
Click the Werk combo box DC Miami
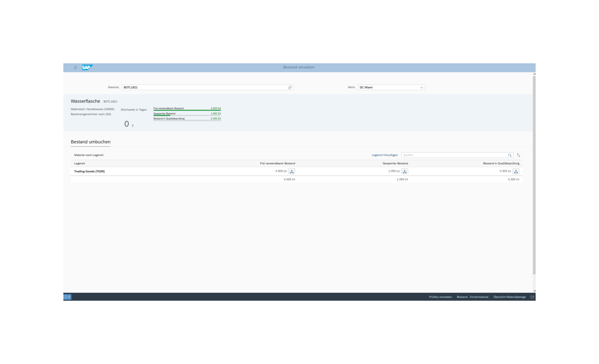391,88
